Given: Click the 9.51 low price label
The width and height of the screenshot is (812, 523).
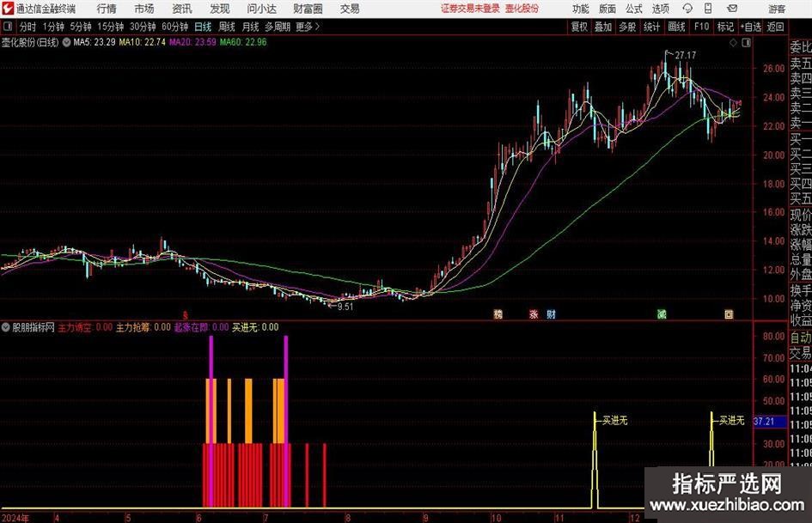Looking at the screenshot, I should click(x=345, y=307).
